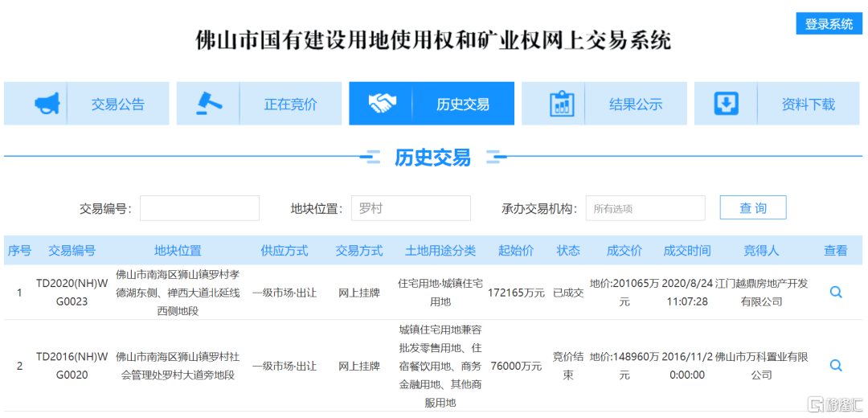This screenshot has height=418, width=868.
Task: Click the 成交时间 column header
Action: tap(686, 251)
